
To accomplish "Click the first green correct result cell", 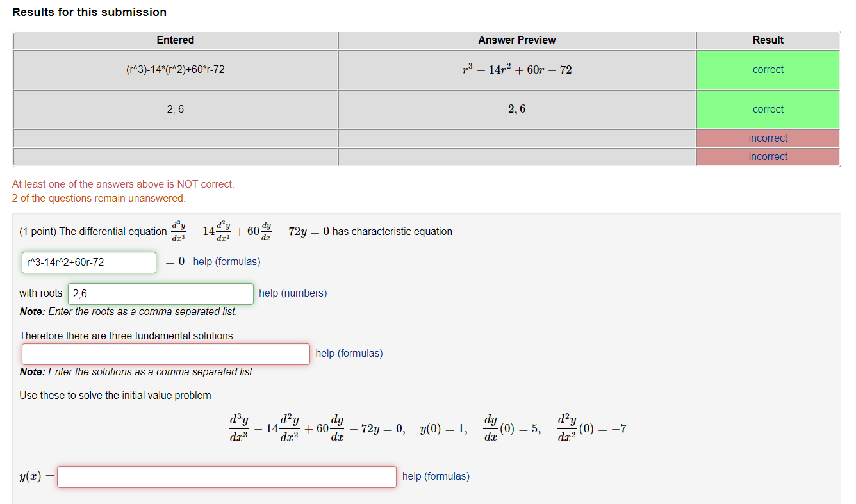I will [x=768, y=69].
